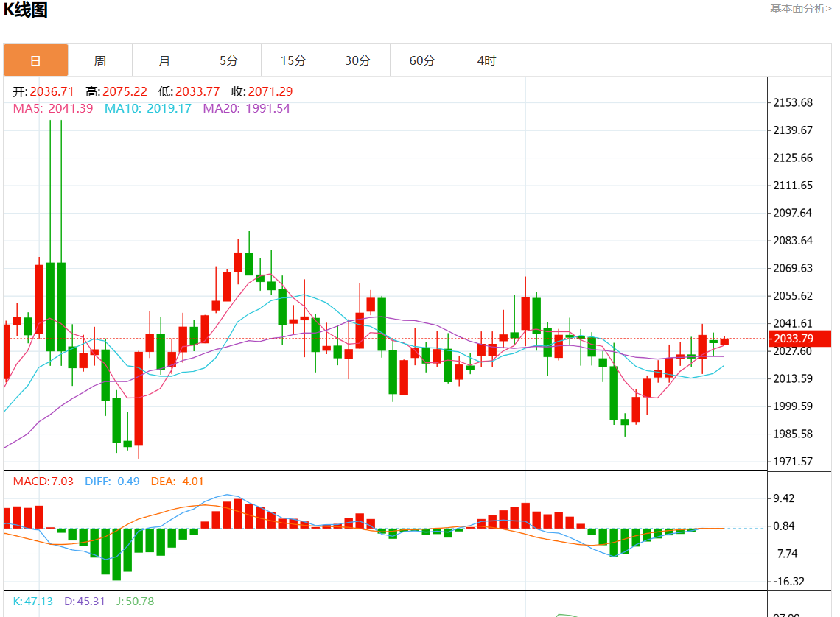The height and width of the screenshot is (617, 840).
Task: Click the 收:2071.29 close value
Action: tap(262, 91)
